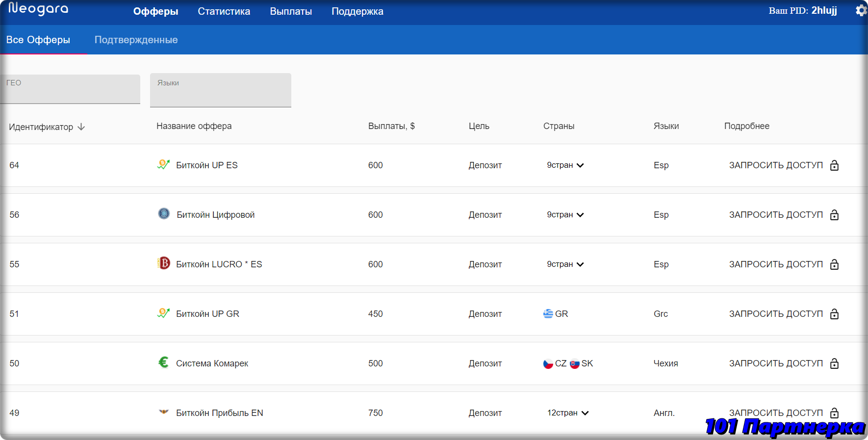
Task: Click the lock icon in row 64
Action: pos(834,165)
